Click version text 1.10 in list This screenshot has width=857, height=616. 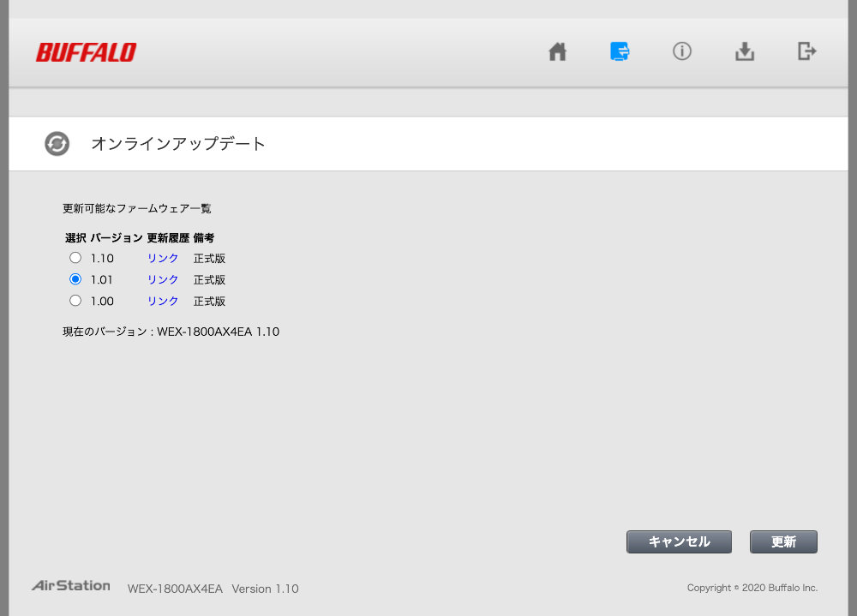[x=102, y=258]
